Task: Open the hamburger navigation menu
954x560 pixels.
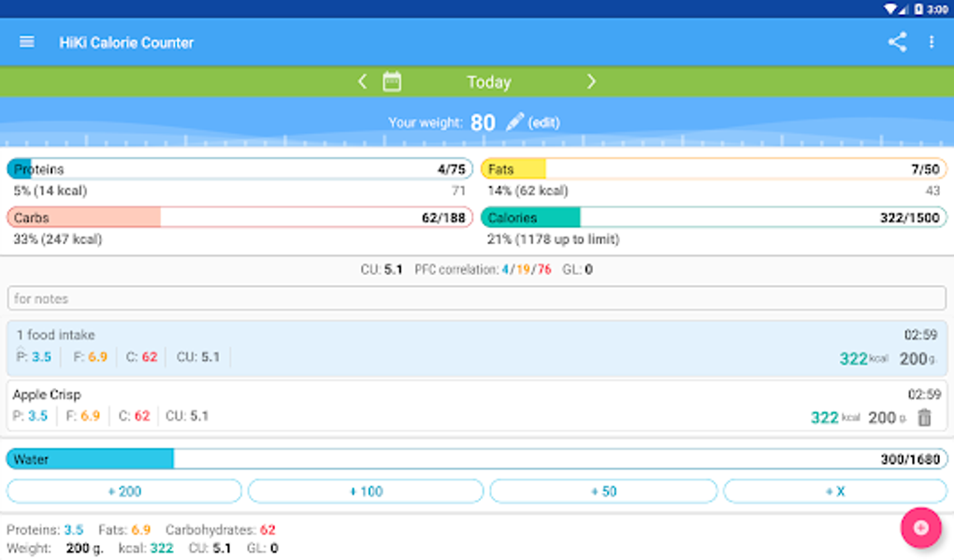Action: pyautogui.click(x=27, y=42)
